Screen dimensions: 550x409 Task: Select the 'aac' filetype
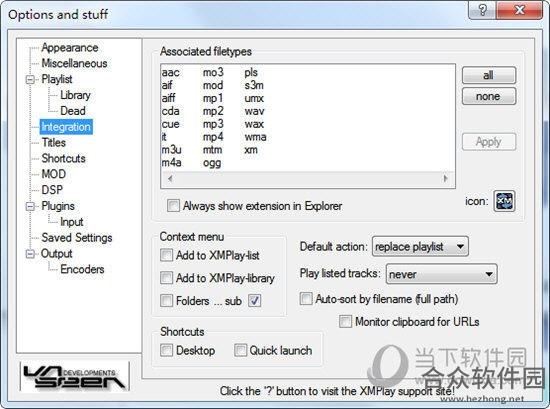coord(170,72)
